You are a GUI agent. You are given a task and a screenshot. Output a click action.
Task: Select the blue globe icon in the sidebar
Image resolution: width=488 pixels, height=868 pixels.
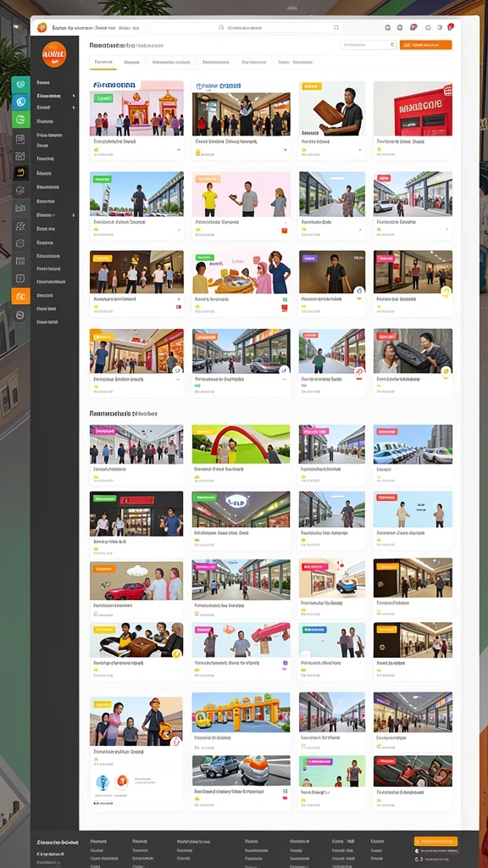[x=20, y=102]
